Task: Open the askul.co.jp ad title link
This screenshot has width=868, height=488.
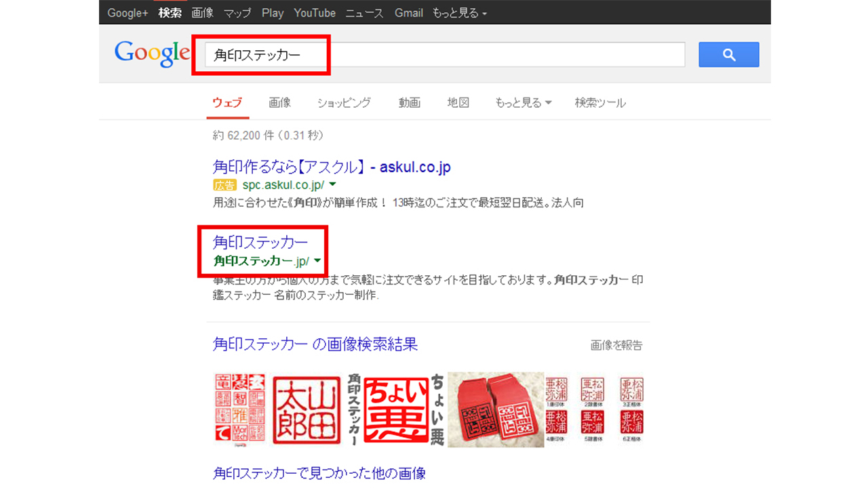Action: coord(332,167)
